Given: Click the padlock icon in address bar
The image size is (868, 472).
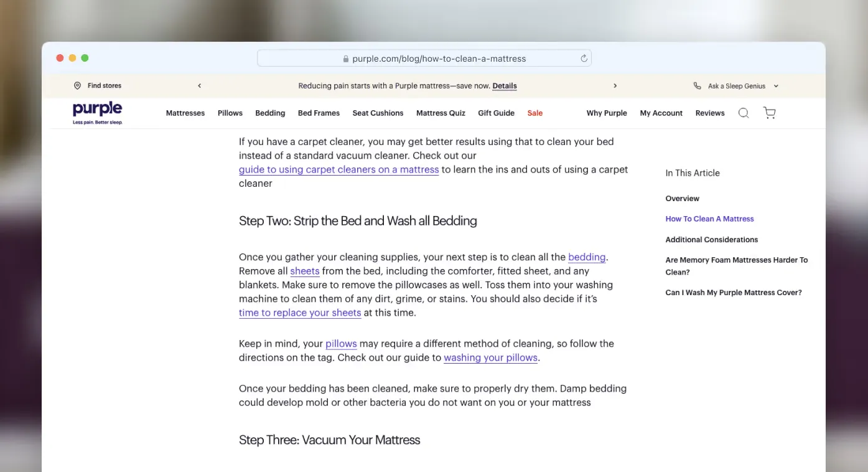Looking at the screenshot, I should click(x=346, y=59).
